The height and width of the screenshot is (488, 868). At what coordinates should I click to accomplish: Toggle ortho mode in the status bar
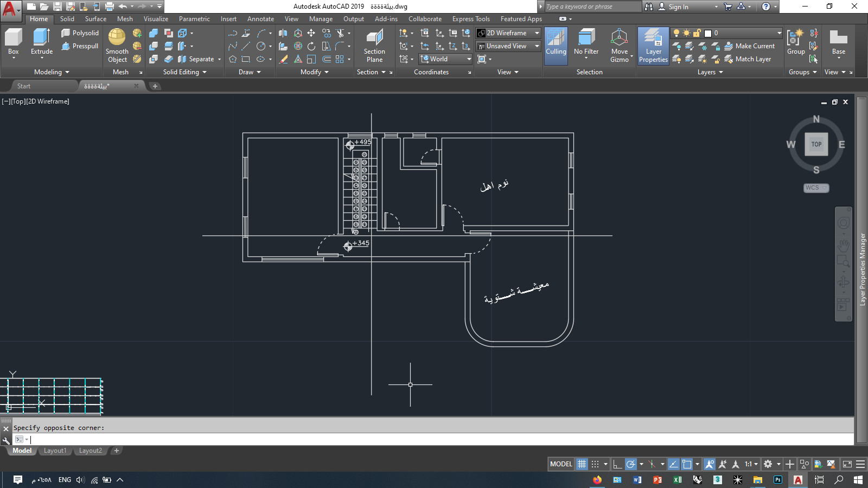617,464
